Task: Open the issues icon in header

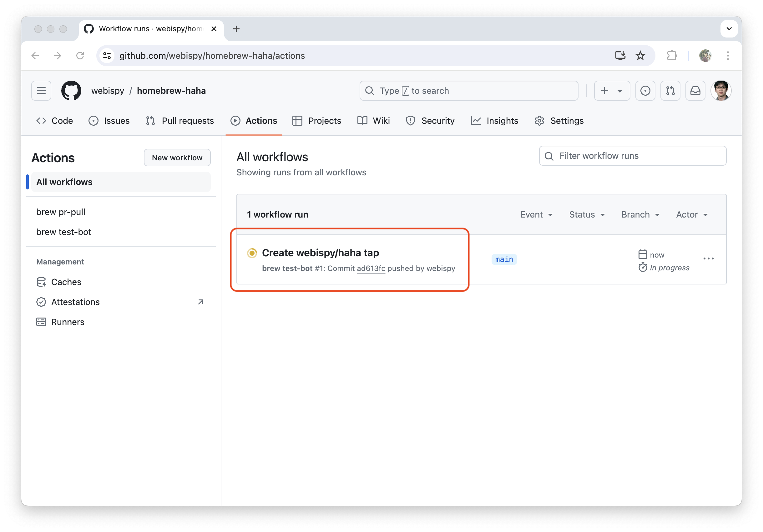Action: pos(645,91)
